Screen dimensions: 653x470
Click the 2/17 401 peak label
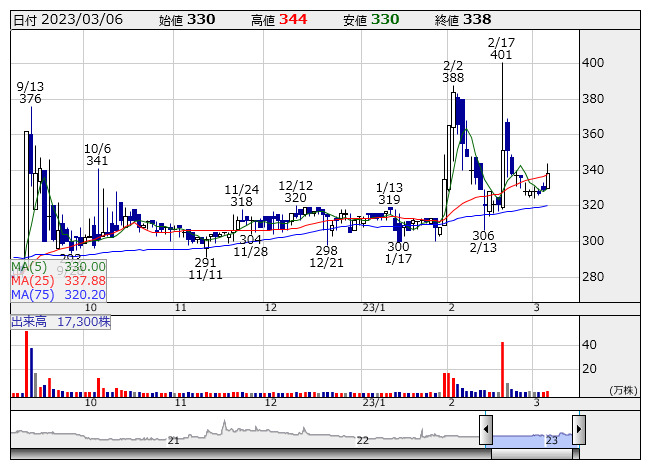pos(501,49)
